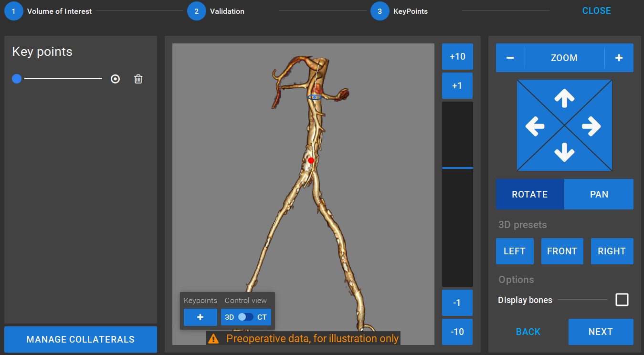This screenshot has width=644, height=355.
Task: Apply the FRONT 3D preset
Action: [562, 251]
